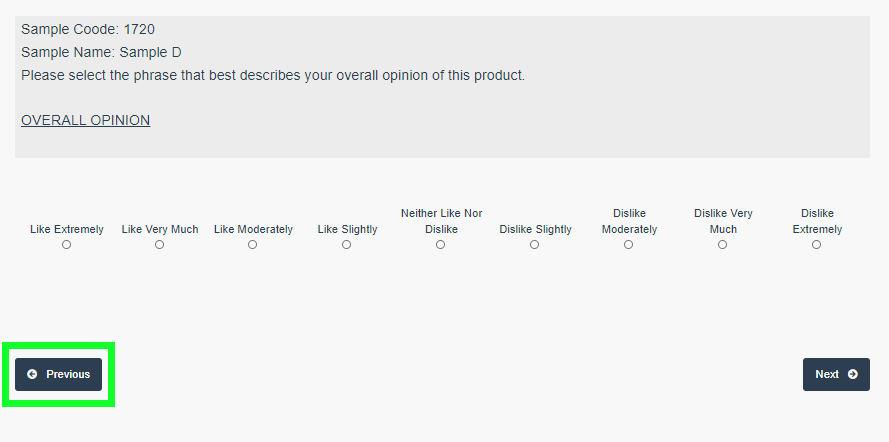Click the right arrow icon on Next

tap(853, 374)
